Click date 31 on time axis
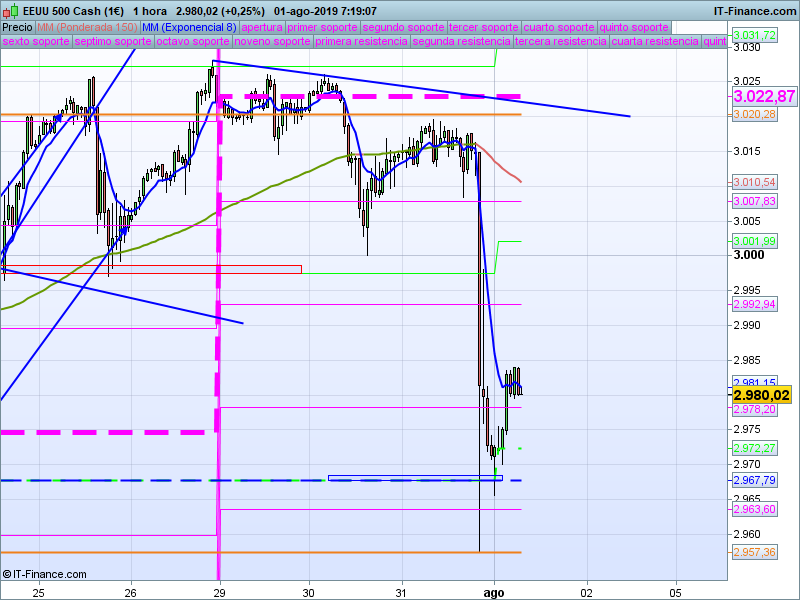The image size is (800, 600). (402, 593)
